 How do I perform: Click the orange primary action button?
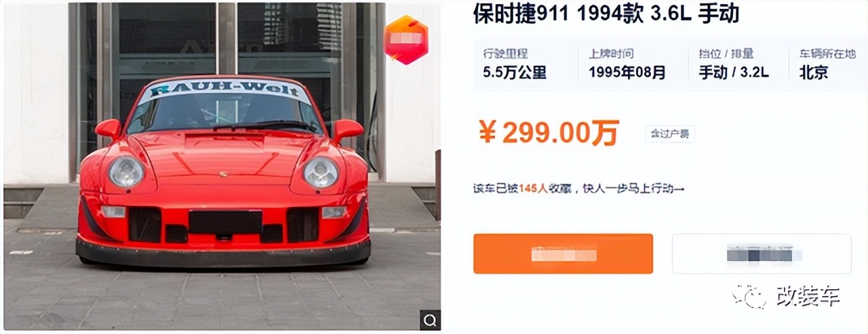563,254
